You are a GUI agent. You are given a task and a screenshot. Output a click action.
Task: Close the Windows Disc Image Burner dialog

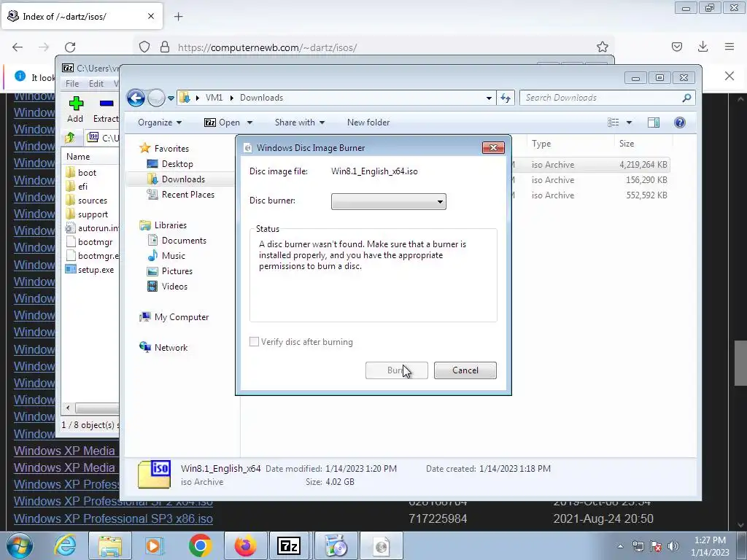coord(493,147)
